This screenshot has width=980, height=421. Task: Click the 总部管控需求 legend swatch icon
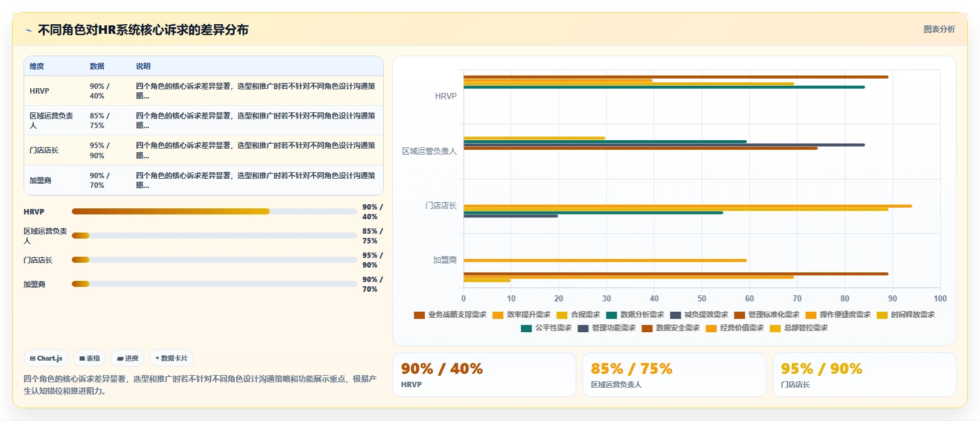click(x=775, y=328)
